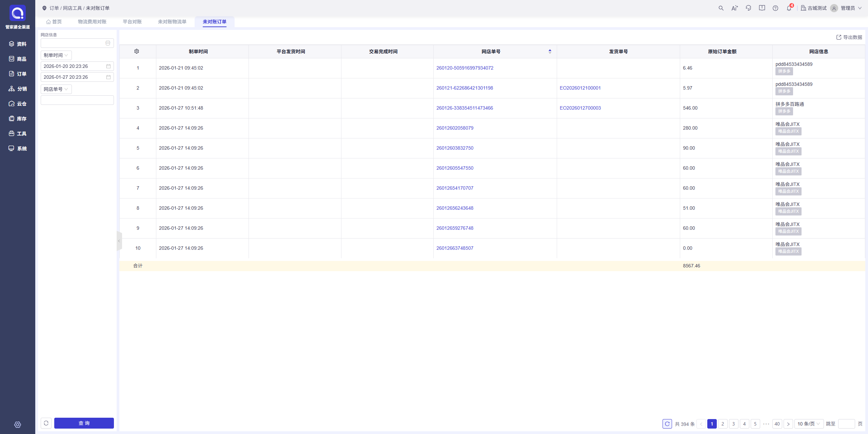This screenshot has height=434, width=868.
Task: Click the question mark help icon
Action: tap(775, 8)
